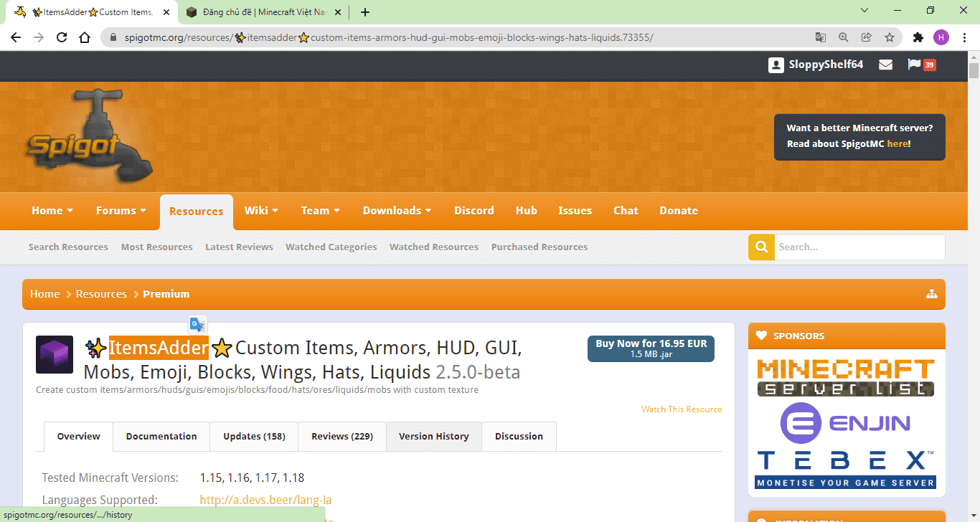Open the Chrome profile avatar H
The height and width of the screenshot is (522, 980).
pyautogui.click(x=941, y=37)
